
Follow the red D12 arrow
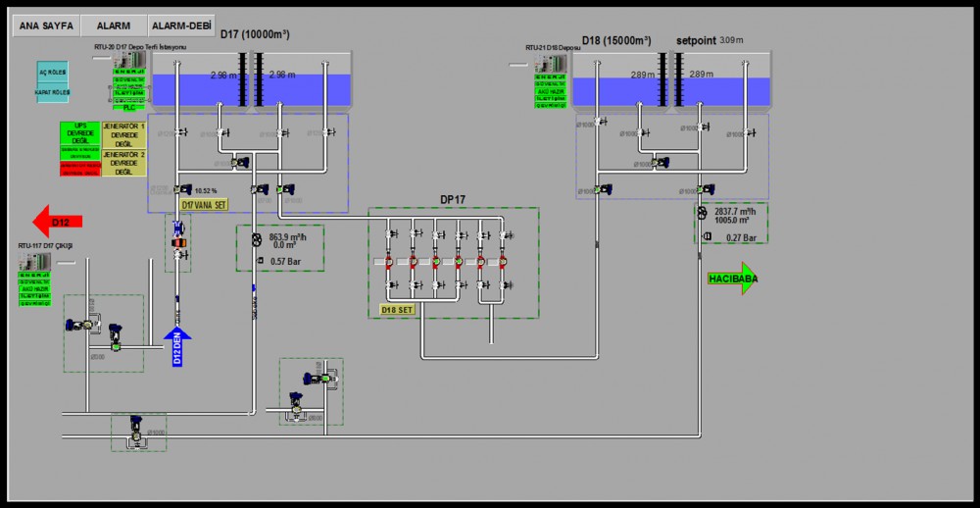58,222
